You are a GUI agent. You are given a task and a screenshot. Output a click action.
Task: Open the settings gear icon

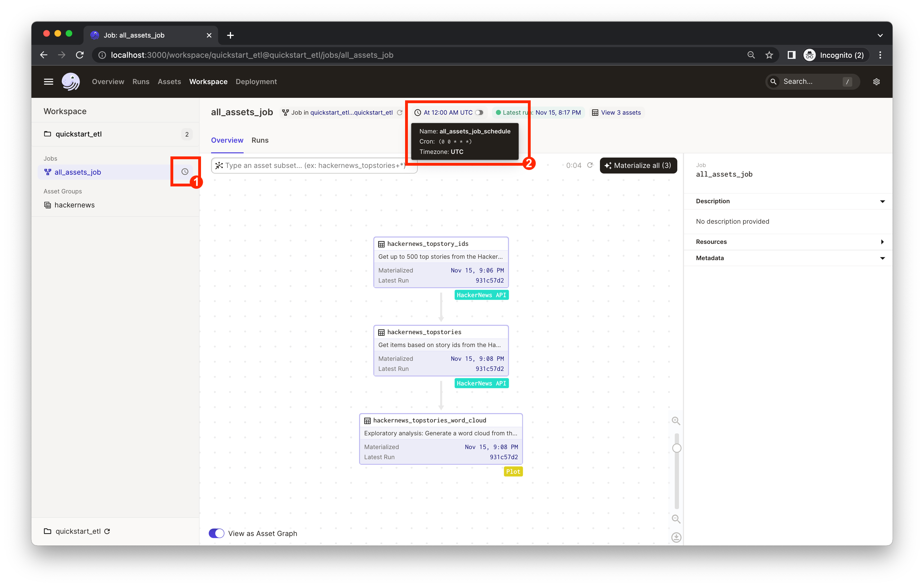876,82
